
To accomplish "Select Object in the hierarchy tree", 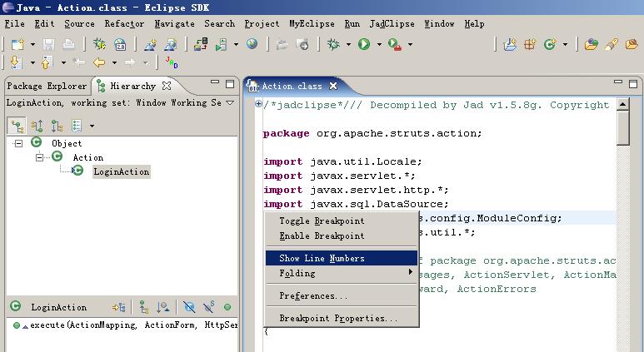I will point(67,144).
